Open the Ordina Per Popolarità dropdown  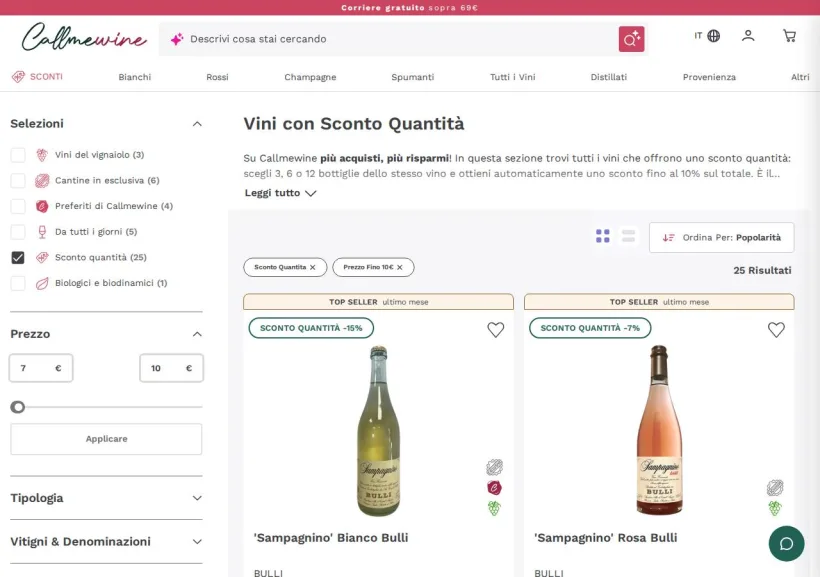(x=721, y=237)
